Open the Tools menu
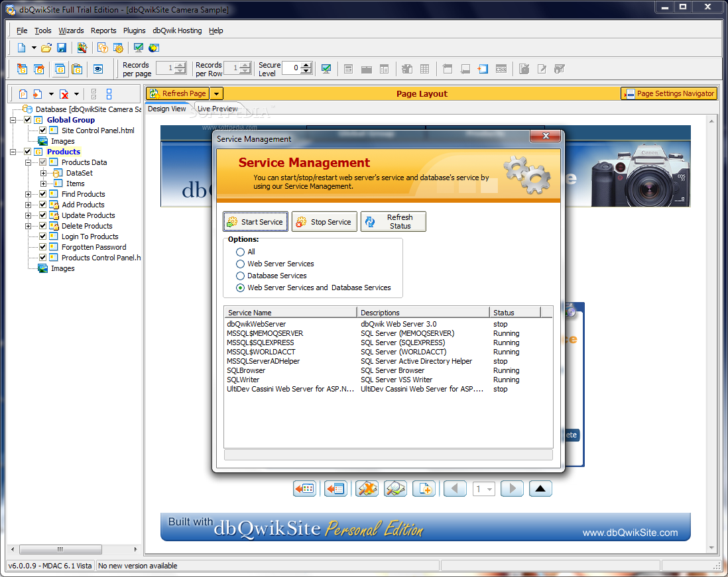This screenshot has height=577, width=728. pos(42,30)
